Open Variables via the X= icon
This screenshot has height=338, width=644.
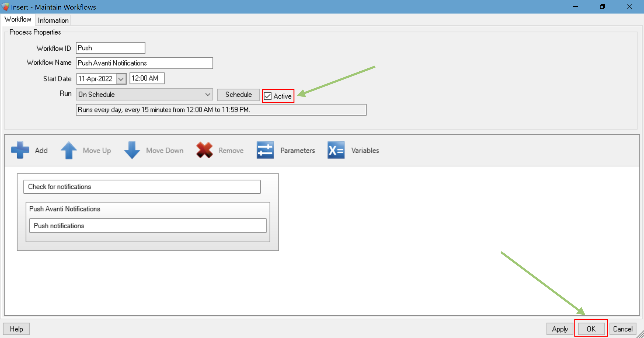pos(336,150)
